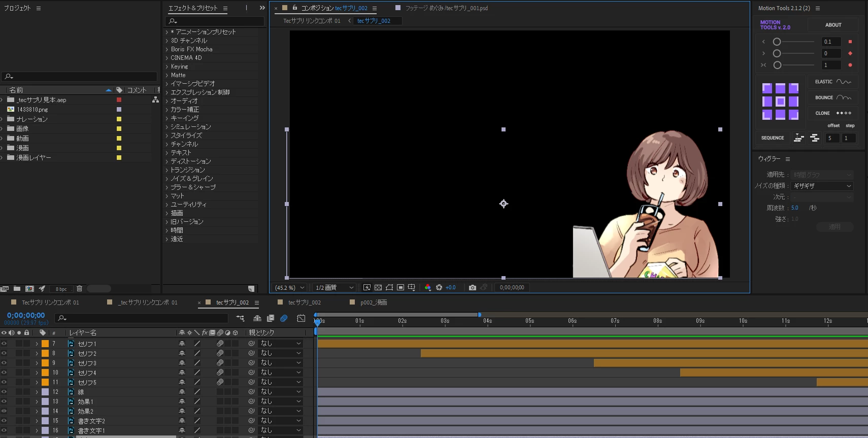
Task: Click the 8 bpc color depth button
Action: pos(61,289)
